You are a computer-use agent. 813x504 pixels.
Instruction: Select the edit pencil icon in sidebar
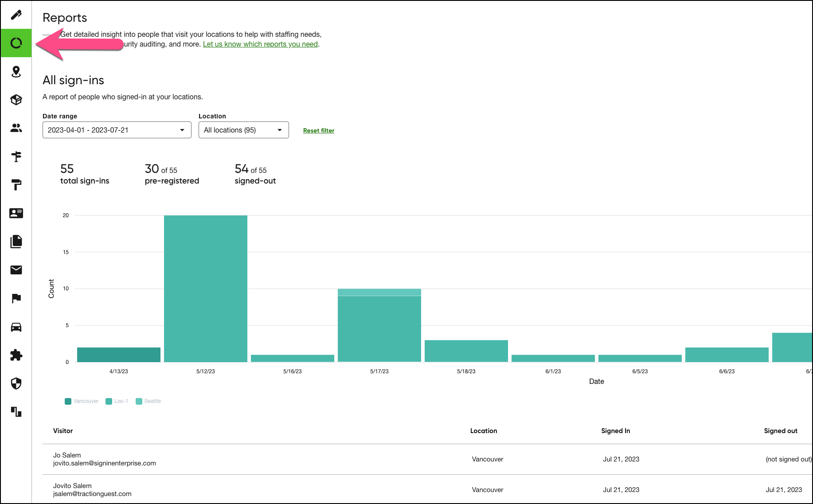[x=16, y=14]
